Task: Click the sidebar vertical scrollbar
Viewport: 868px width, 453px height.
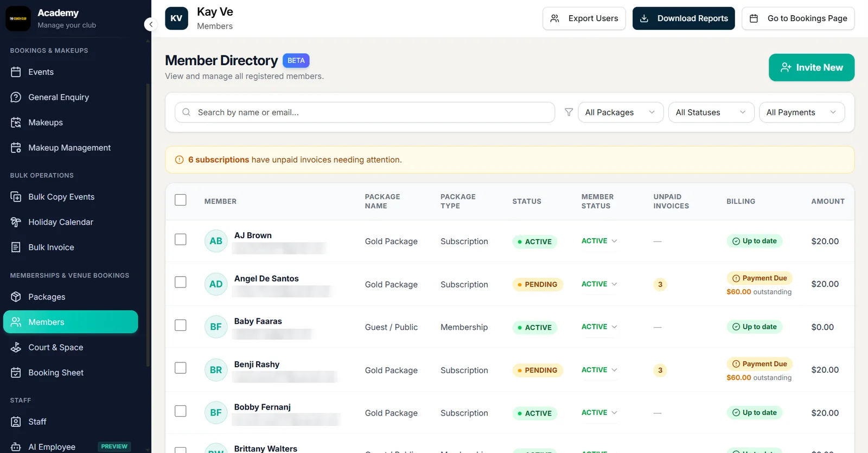Action: pyautogui.click(x=148, y=225)
